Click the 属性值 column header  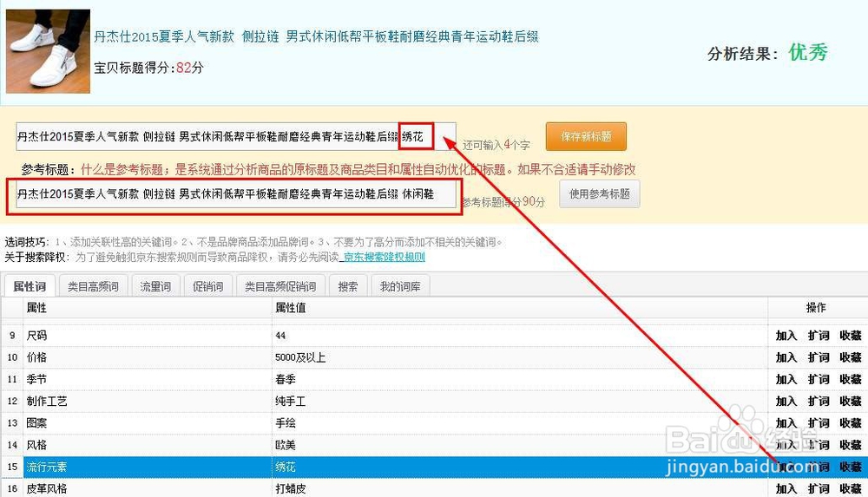(520, 308)
